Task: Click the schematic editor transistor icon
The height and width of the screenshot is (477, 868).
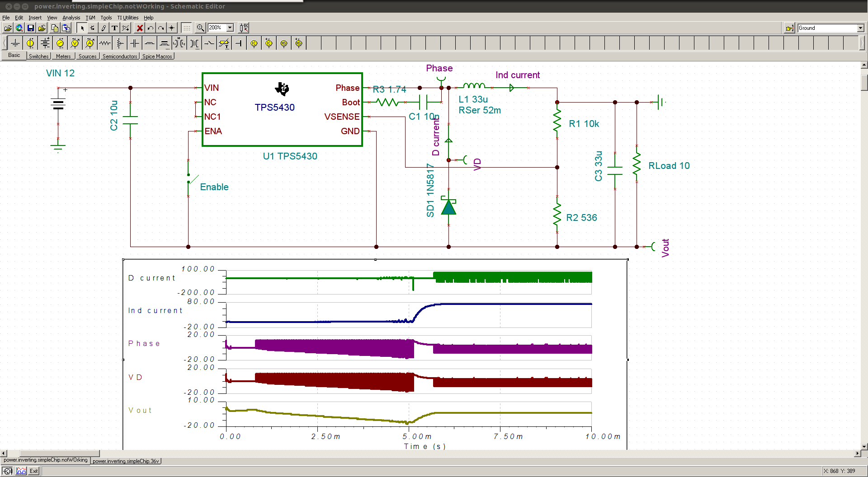Action: (8, 471)
